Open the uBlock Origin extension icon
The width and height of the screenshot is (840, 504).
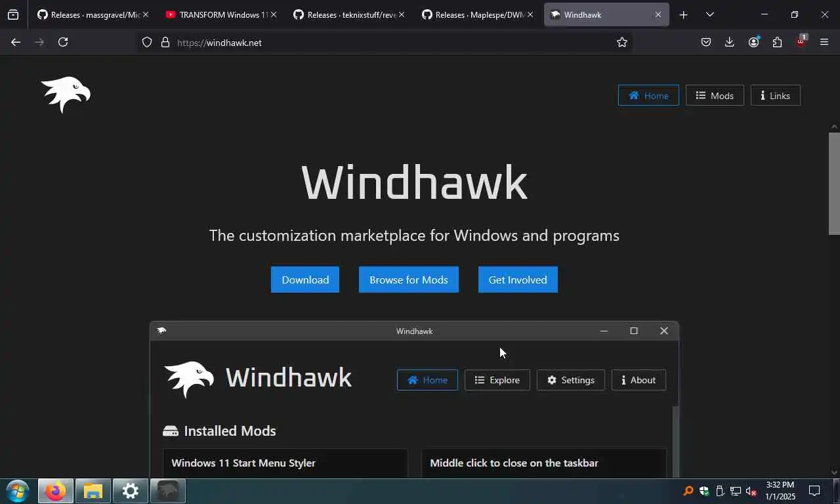(801, 41)
